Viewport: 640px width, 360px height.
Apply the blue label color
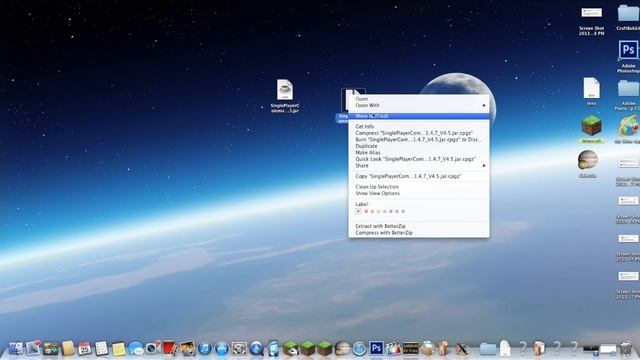pyautogui.click(x=391, y=211)
